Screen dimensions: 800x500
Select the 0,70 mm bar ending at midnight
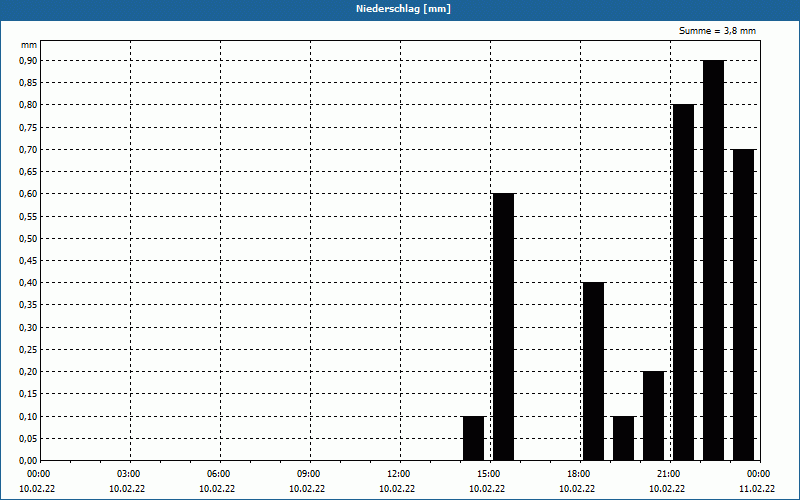click(x=743, y=305)
